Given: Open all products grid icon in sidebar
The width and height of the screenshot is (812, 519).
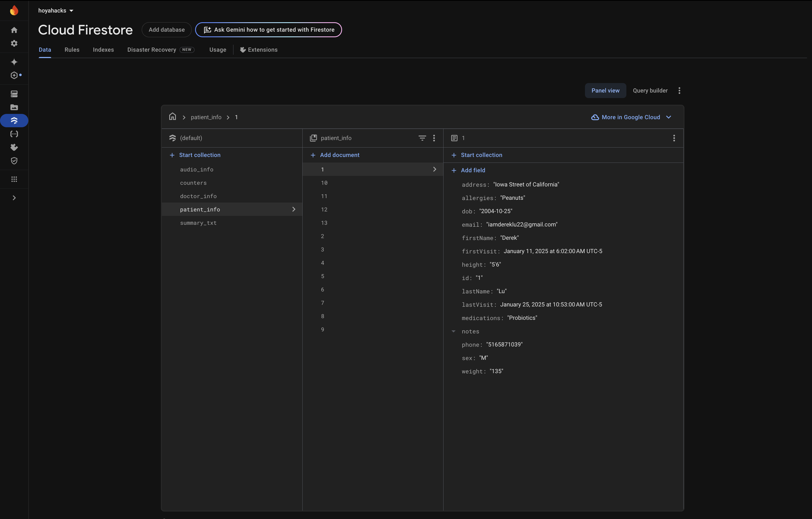Looking at the screenshot, I should [x=14, y=179].
